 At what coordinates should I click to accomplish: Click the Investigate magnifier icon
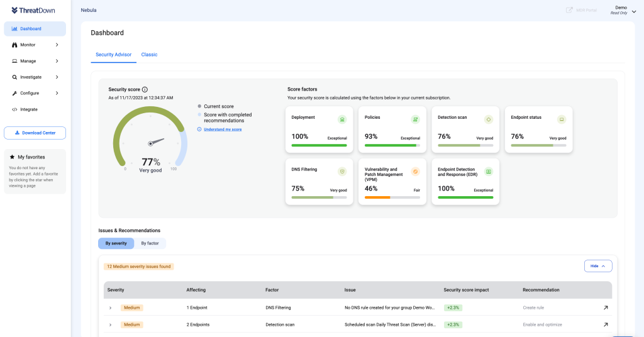(14, 77)
